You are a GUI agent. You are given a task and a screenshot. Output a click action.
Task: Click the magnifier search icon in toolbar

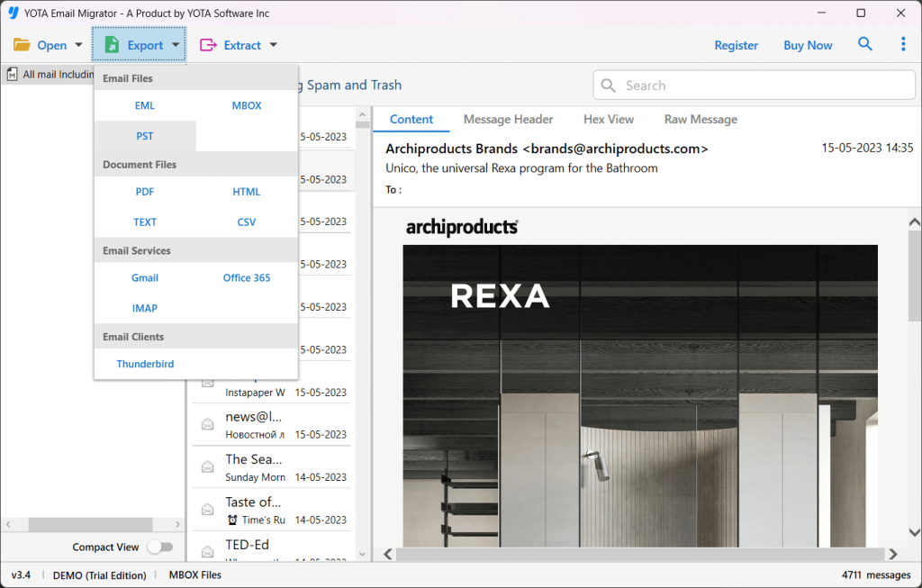click(x=865, y=44)
